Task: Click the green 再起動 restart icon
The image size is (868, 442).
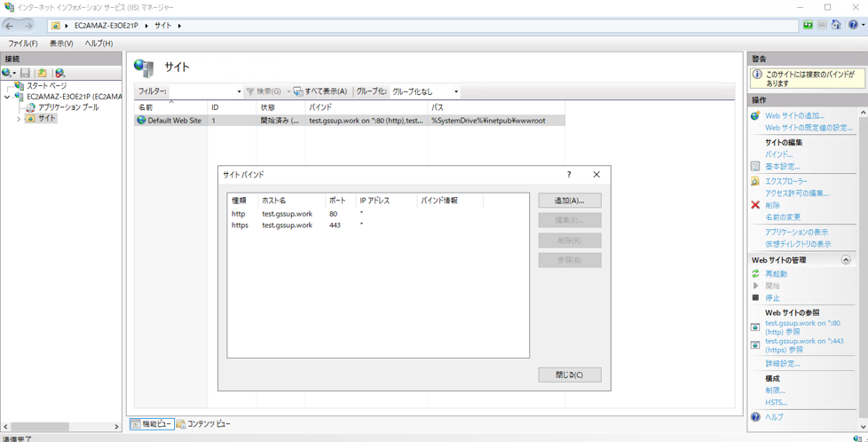Action: 755,274
